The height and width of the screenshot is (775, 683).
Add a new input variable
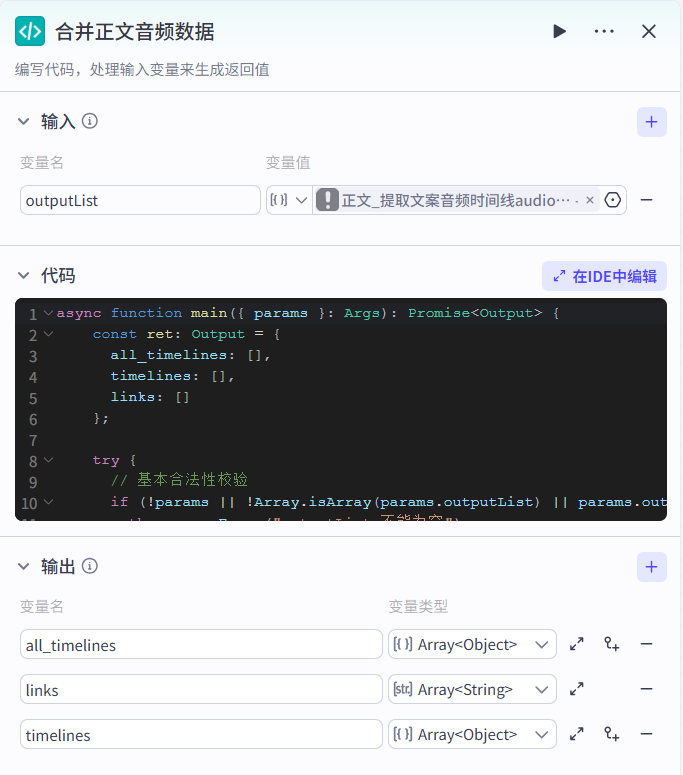coord(651,122)
